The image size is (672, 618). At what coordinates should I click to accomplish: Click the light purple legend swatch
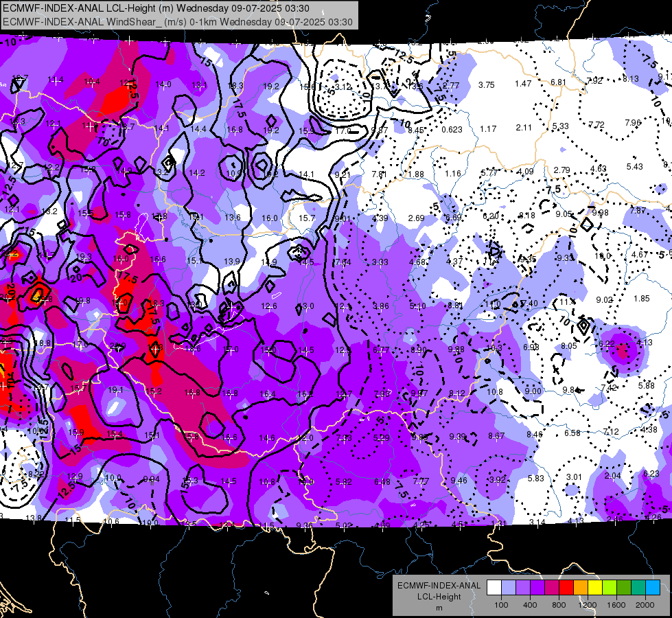(x=523, y=588)
